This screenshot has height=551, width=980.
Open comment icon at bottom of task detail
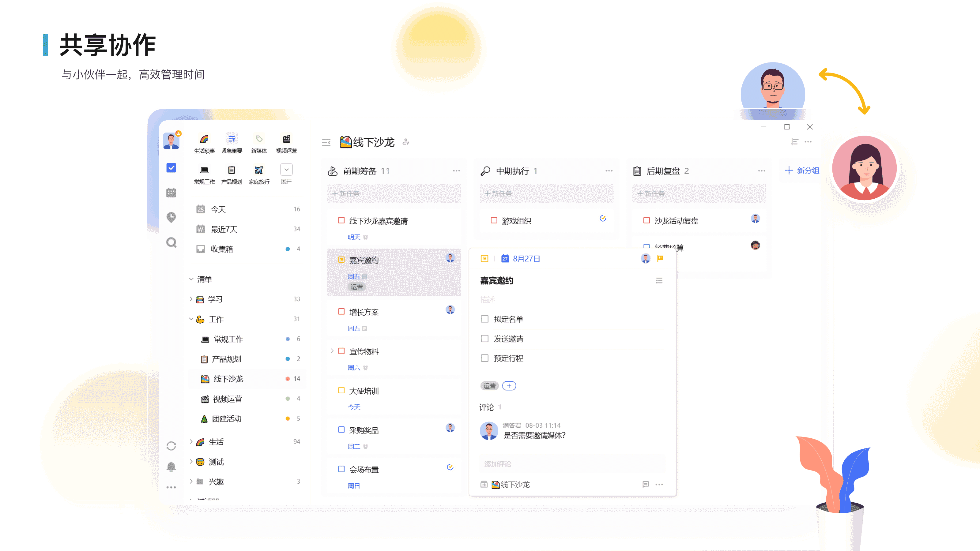pyautogui.click(x=646, y=484)
